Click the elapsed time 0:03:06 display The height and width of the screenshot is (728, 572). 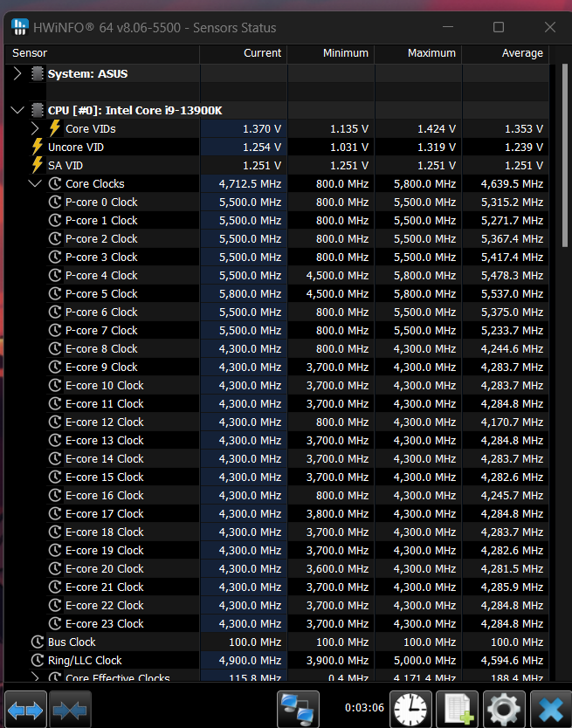click(364, 708)
